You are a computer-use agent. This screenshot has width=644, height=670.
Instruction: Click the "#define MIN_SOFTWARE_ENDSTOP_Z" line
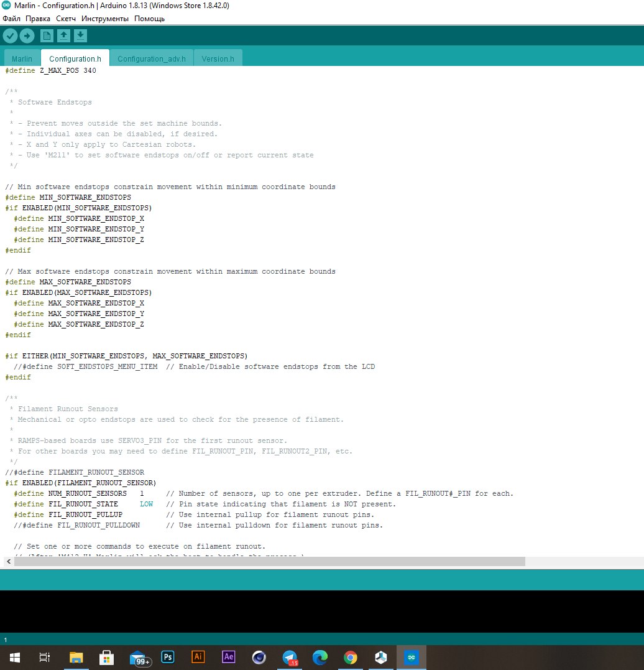point(78,240)
